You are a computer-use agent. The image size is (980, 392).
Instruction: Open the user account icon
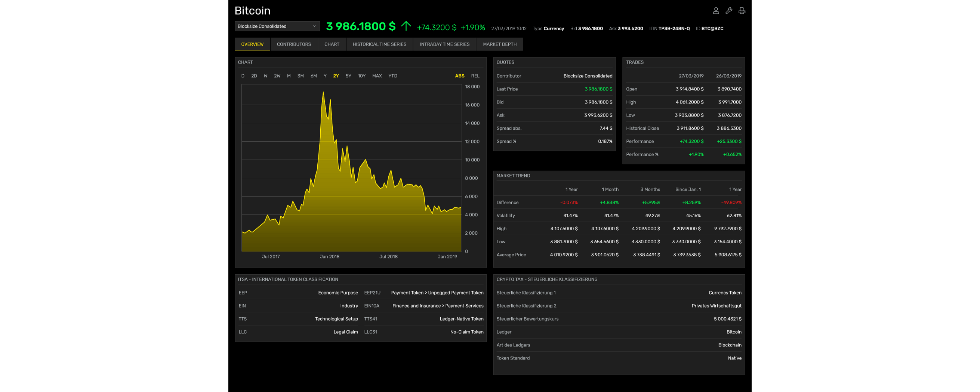(716, 10)
